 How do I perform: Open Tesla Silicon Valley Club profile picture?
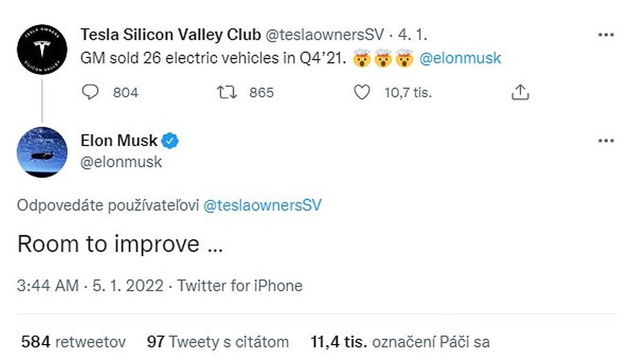click(x=42, y=49)
